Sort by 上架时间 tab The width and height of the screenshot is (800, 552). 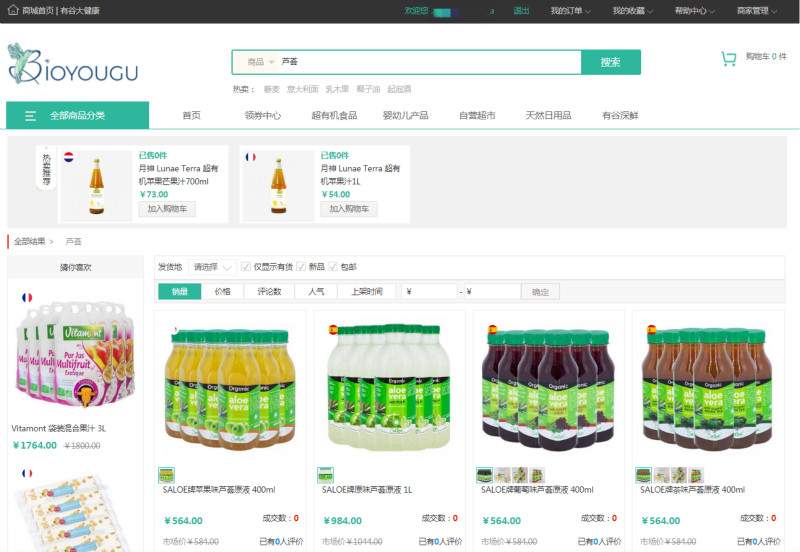pos(367,291)
